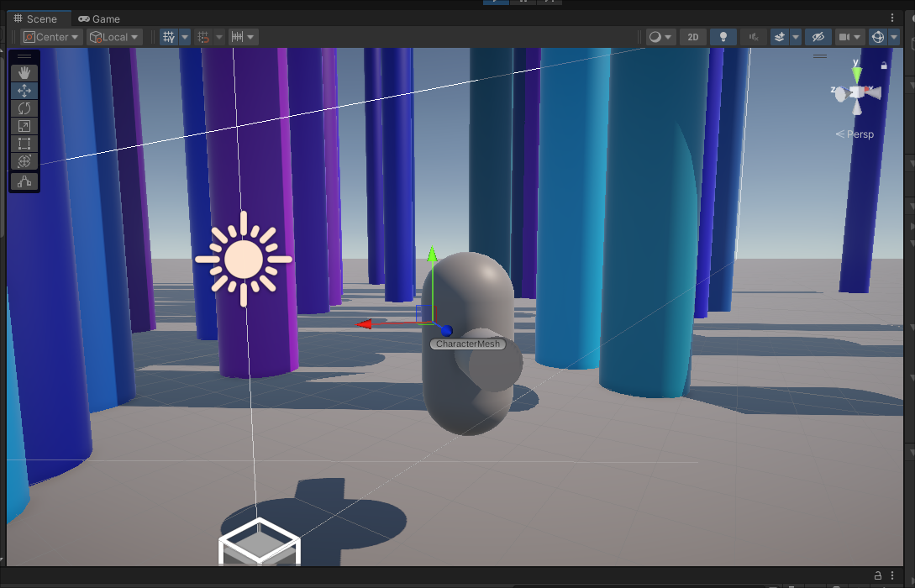Open the Center pivot mode dropdown
This screenshot has width=915, height=588.
pos(51,37)
